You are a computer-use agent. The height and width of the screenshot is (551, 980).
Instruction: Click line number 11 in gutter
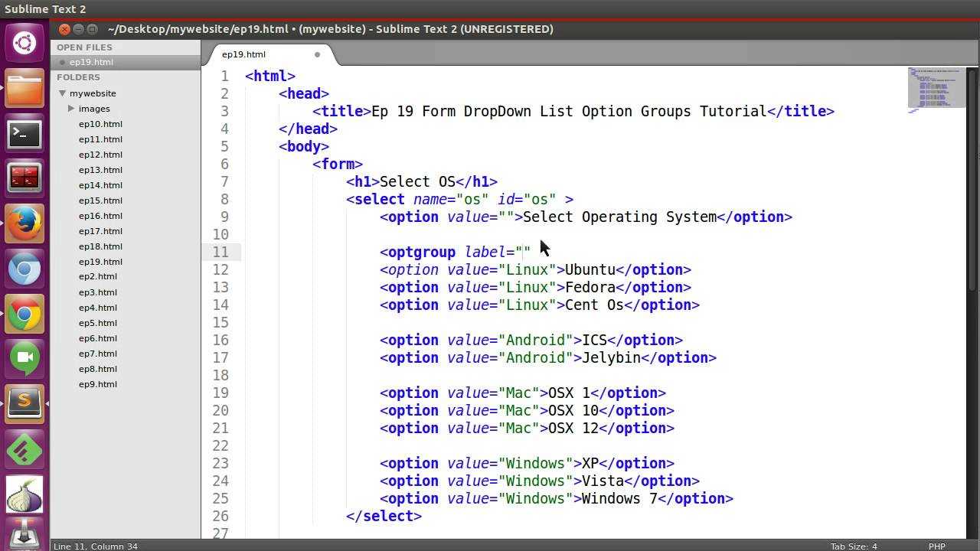tap(220, 252)
